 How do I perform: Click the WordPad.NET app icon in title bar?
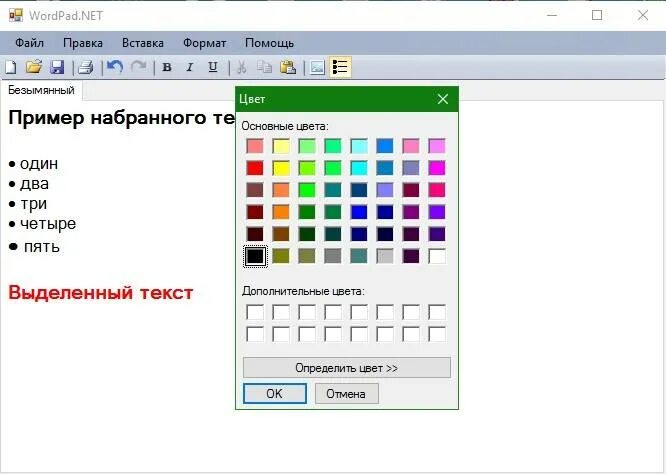[x=16, y=15]
